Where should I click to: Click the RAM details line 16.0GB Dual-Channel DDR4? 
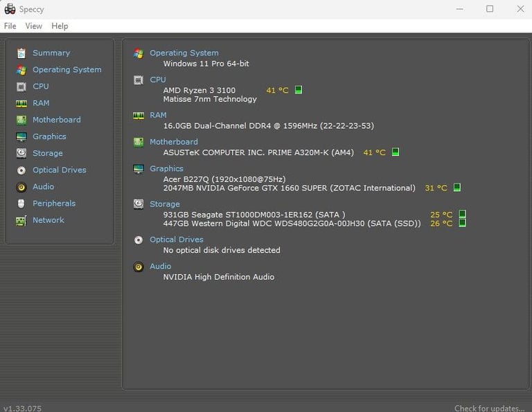[268, 126]
